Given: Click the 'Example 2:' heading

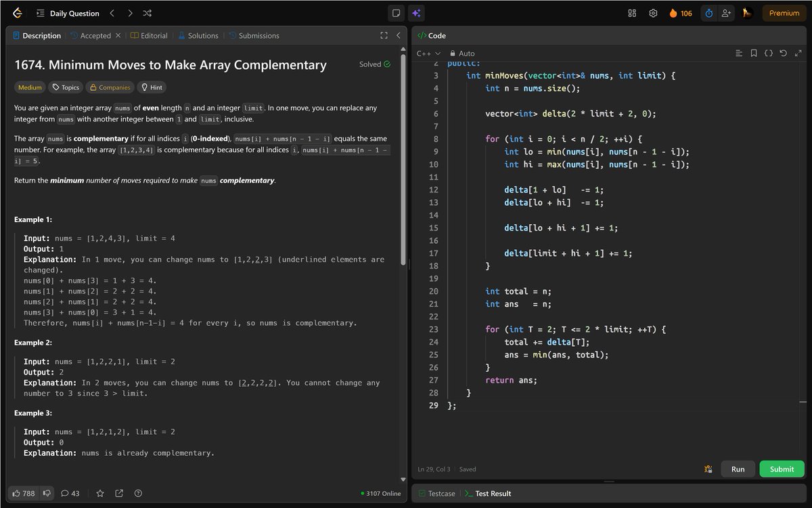Looking at the screenshot, I should [33, 343].
